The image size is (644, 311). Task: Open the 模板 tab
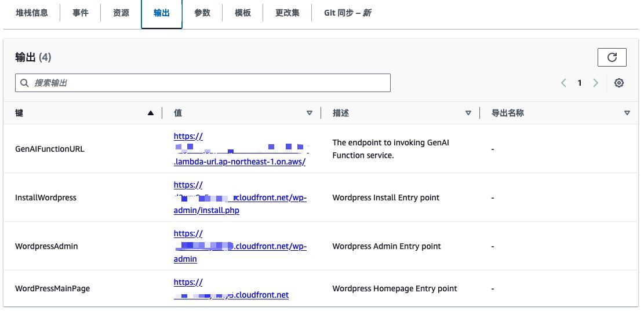click(243, 13)
